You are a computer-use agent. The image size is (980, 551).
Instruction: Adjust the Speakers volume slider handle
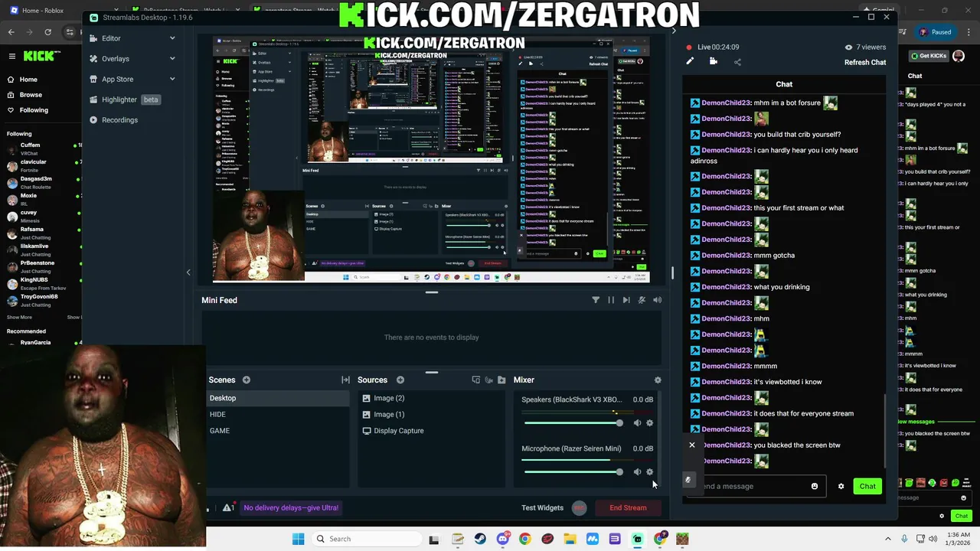(619, 422)
